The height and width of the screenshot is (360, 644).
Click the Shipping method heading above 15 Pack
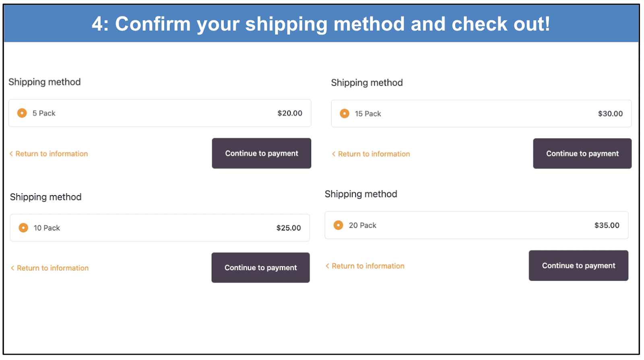(367, 82)
